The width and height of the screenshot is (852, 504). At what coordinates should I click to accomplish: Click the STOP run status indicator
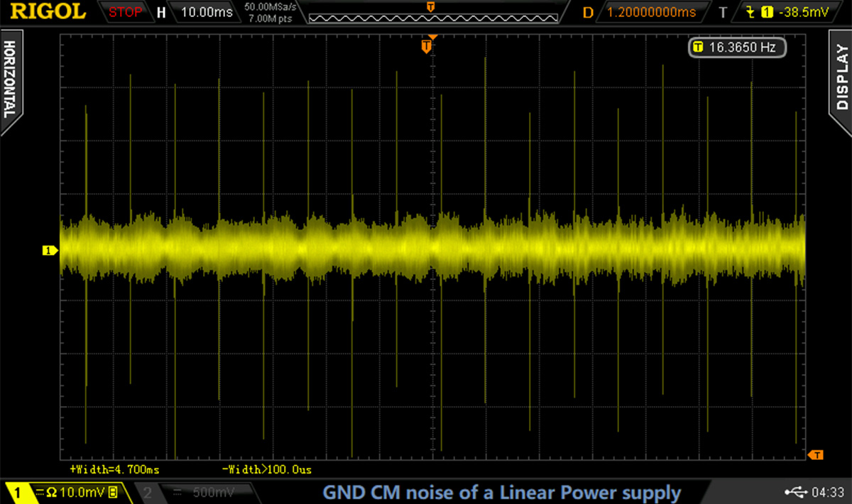pos(125,12)
